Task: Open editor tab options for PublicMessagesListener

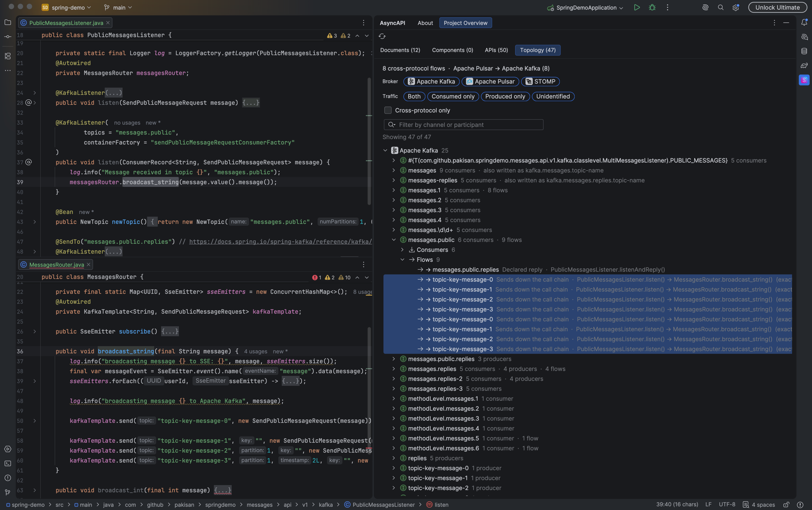Action: [x=364, y=23]
